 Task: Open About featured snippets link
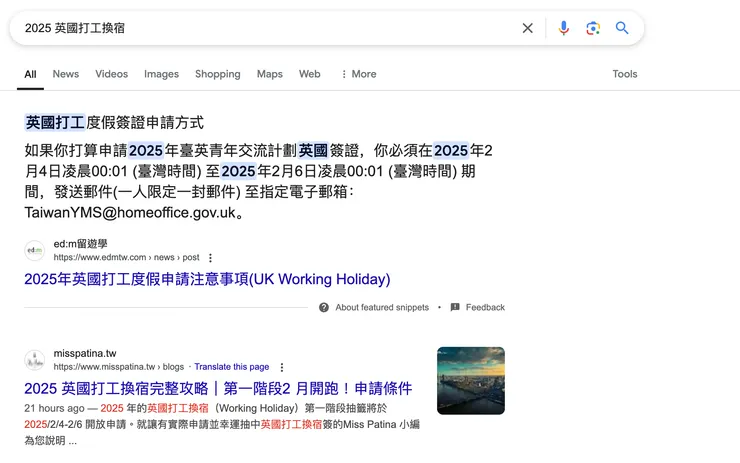pos(382,307)
